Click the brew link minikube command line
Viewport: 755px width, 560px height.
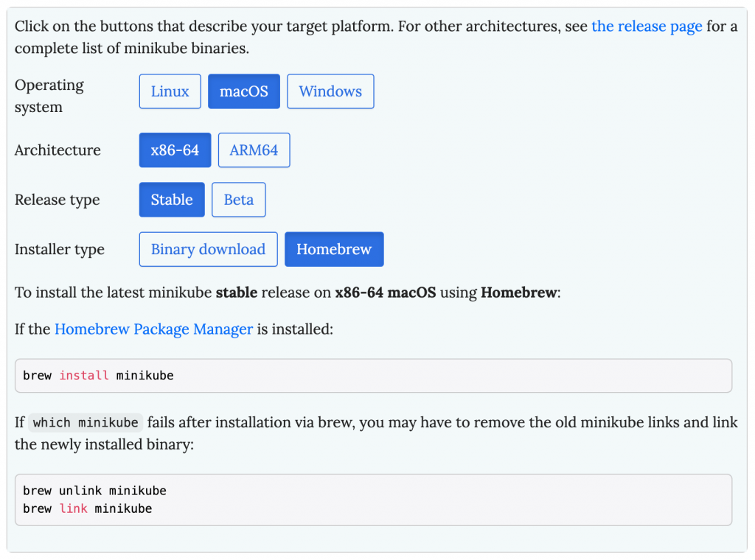87,508
